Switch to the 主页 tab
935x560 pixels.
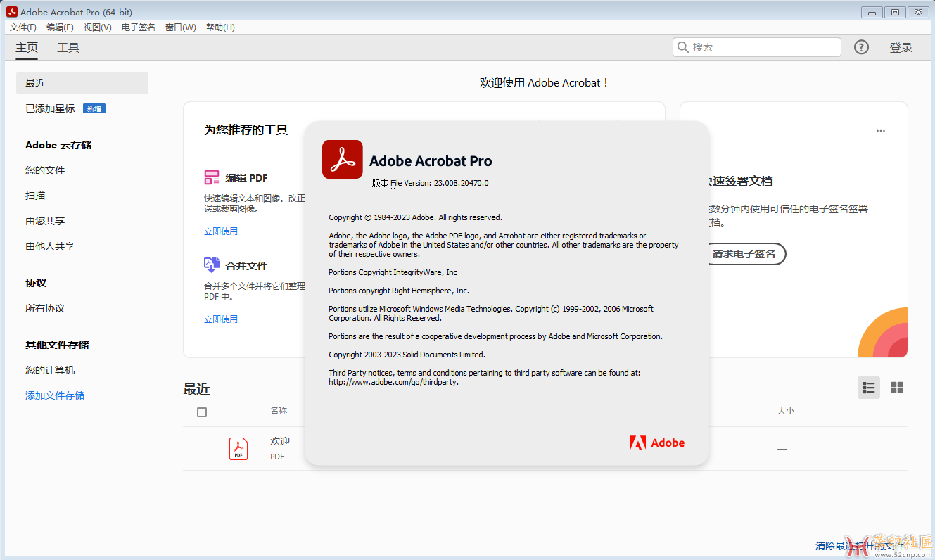[27, 48]
